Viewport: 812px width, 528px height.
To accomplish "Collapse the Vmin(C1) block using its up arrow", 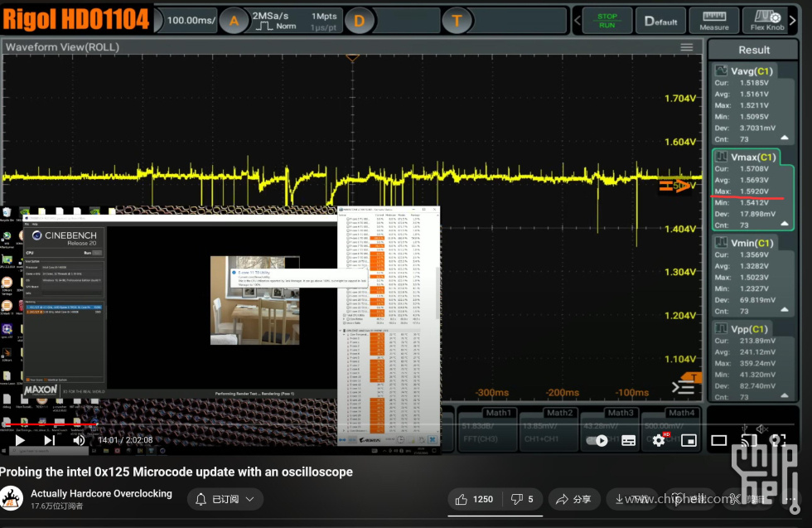I will pos(785,310).
